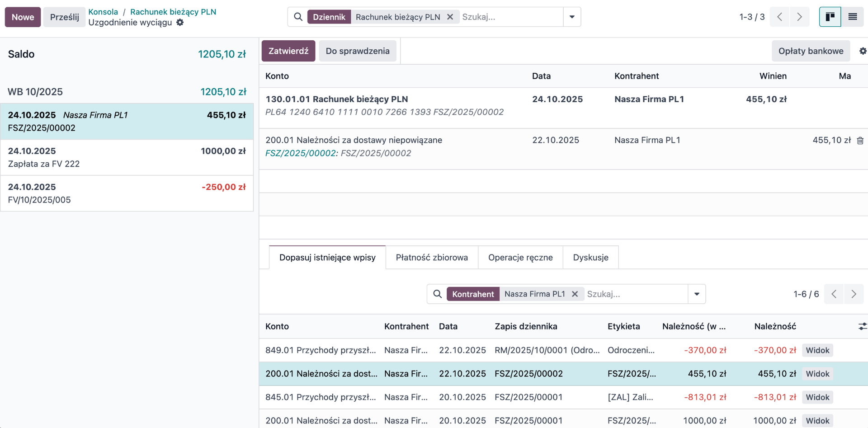Expand the top search options dropdown
868x428 pixels.
tap(572, 17)
